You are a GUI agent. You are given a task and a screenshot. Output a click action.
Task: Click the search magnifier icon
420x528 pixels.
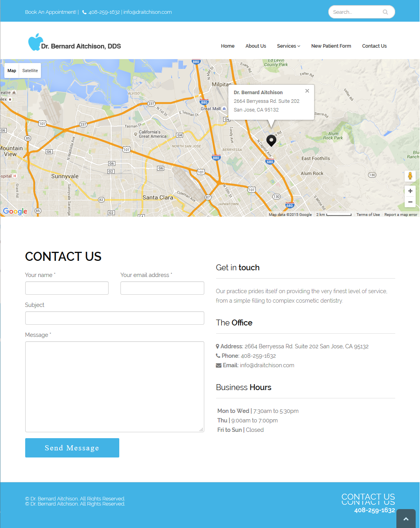385,12
